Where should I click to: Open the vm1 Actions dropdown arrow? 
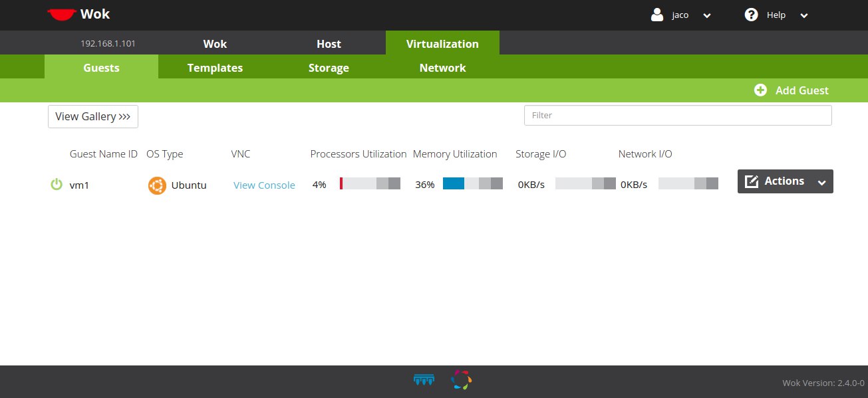(821, 183)
